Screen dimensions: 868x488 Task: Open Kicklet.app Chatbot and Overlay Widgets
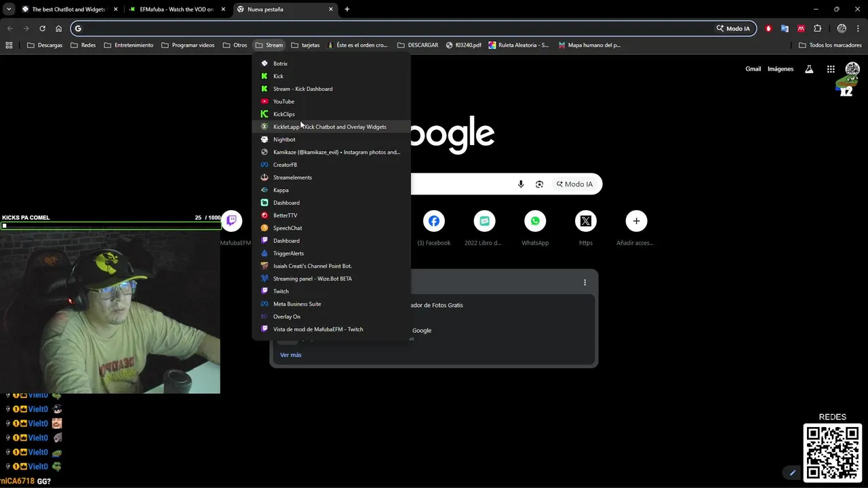[x=331, y=127]
